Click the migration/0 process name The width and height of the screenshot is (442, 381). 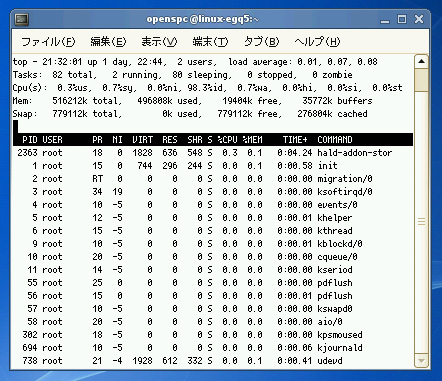[x=345, y=179]
